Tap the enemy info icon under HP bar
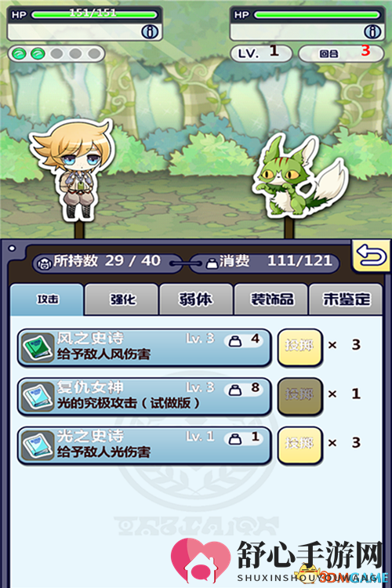392x588 pixels. (372, 32)
